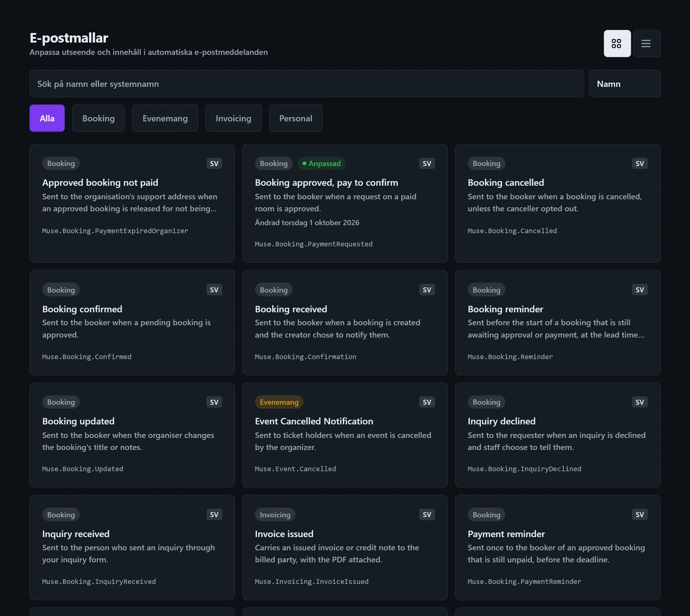This screenshot has width=690, height=616.
Task: Click the Muse.Booking.Reminder system name
Action: click(510, 357)
